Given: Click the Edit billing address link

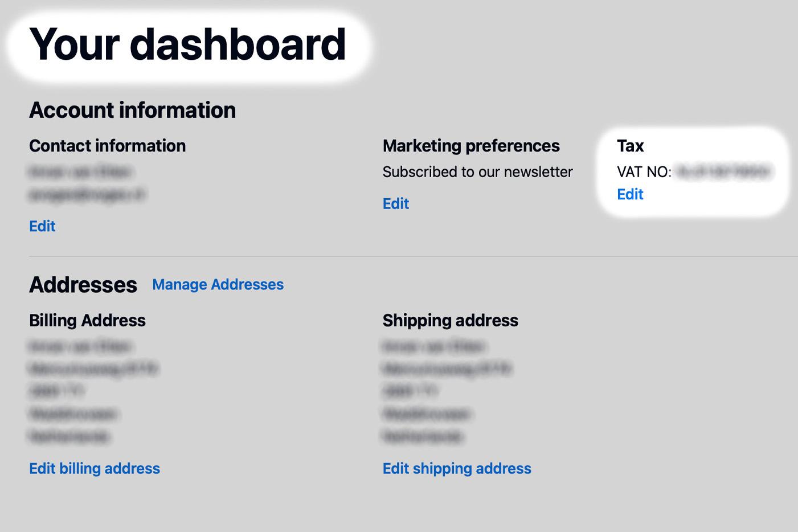Looking at the screenshot, I should pos(95,468).
